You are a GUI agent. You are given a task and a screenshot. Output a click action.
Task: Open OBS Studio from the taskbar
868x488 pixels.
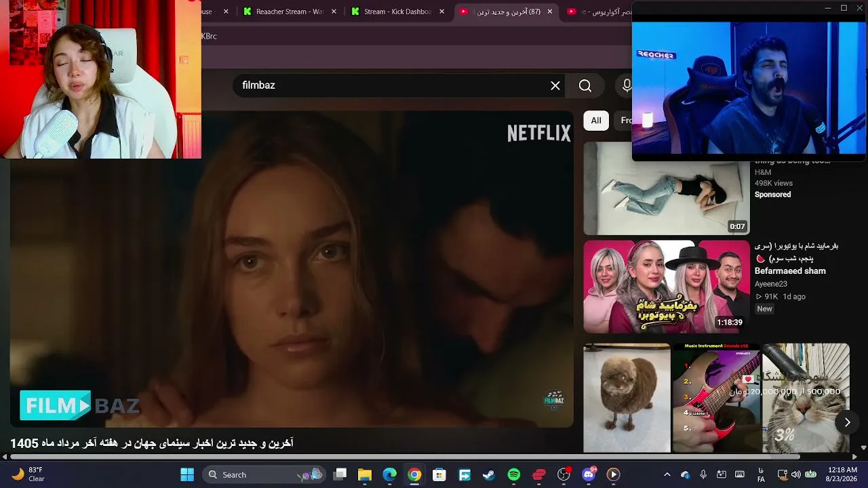(x=564, y=474)
